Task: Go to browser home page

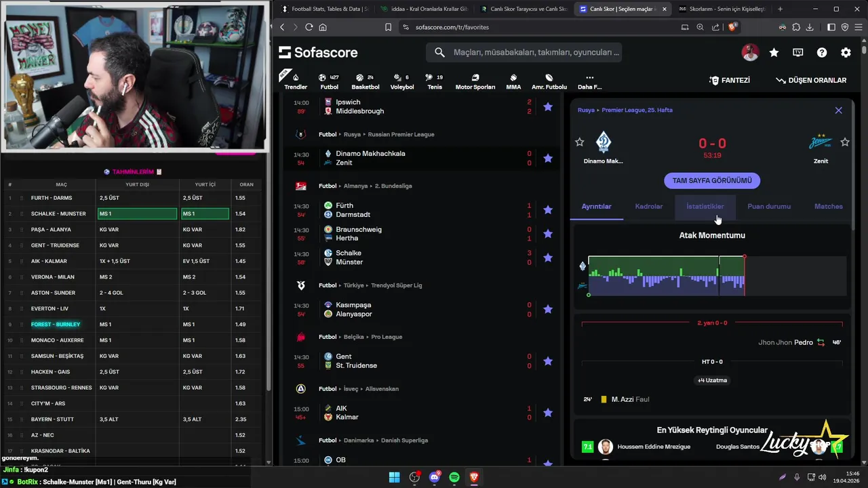Action: tap(323, 27)
